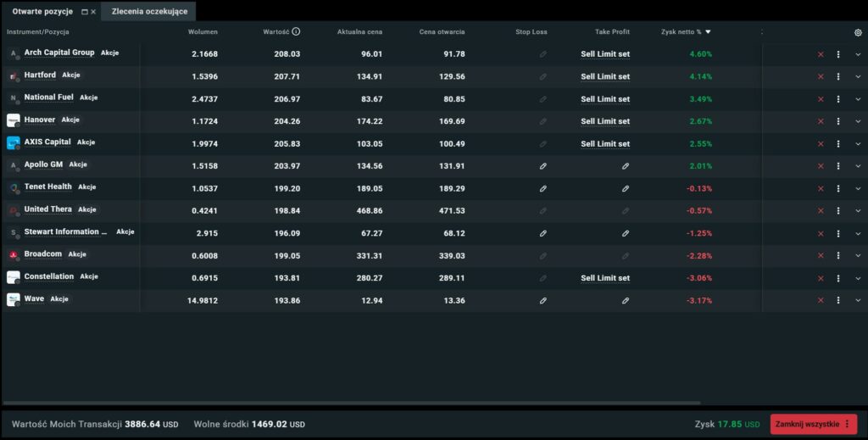Pop out the Otwarte pozycje panel
Screen dimensions: 868x440
[x=84, y=12]
